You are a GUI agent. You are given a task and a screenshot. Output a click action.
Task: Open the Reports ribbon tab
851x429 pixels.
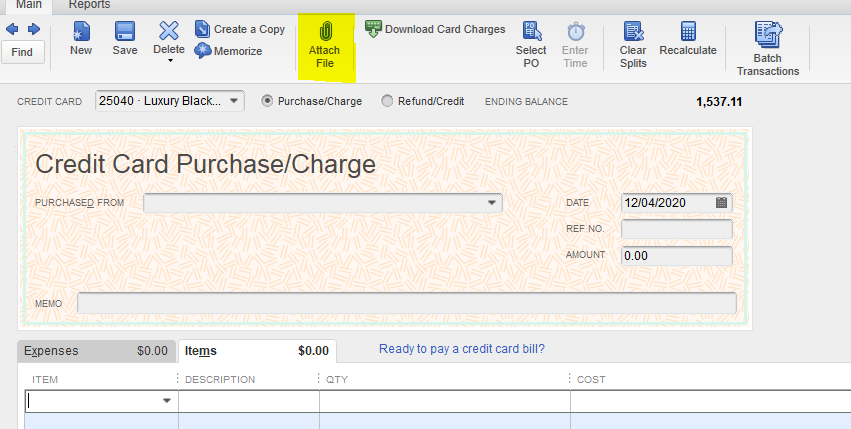(89, 5)
